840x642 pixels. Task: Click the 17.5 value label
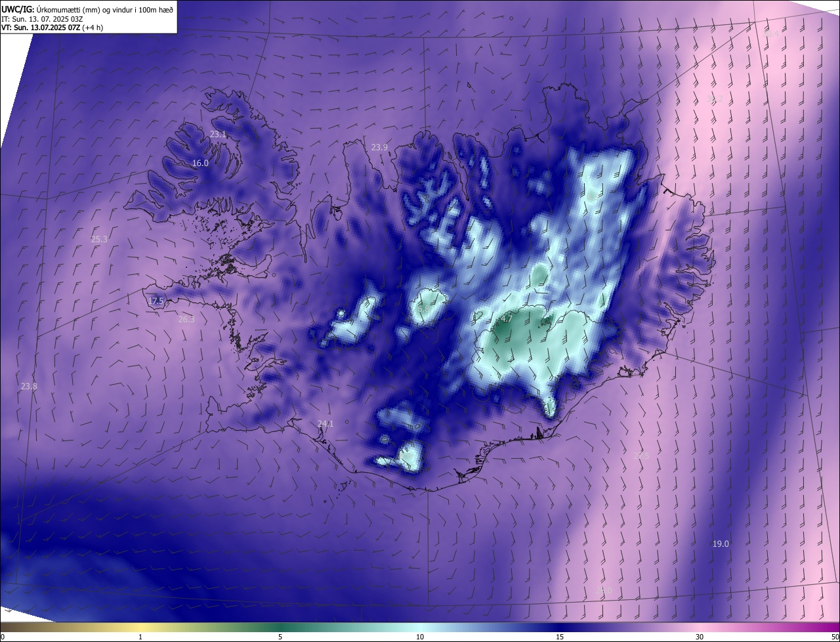coord(156,301)
